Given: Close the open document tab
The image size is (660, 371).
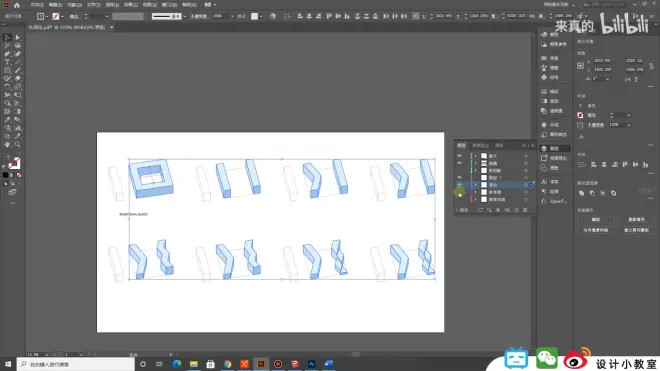Looking at the screenshot, I should coord(112,27).
